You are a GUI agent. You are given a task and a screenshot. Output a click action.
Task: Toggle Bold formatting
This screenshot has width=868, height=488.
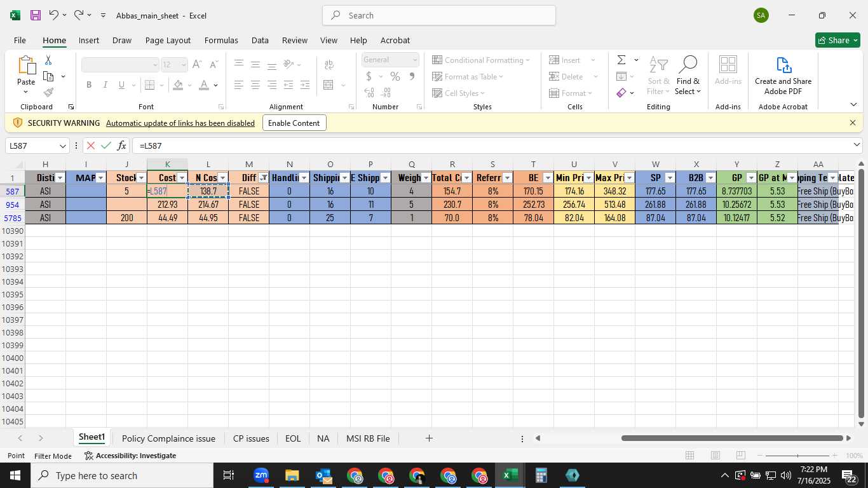(89, 85)
